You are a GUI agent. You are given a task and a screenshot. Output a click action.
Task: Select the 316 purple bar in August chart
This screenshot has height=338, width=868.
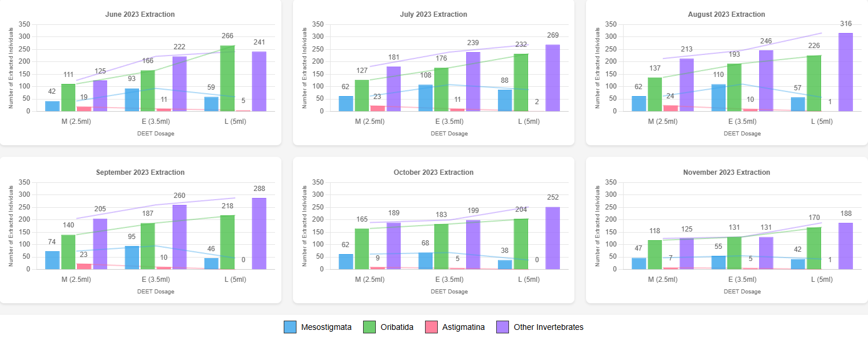pos(830,72)
